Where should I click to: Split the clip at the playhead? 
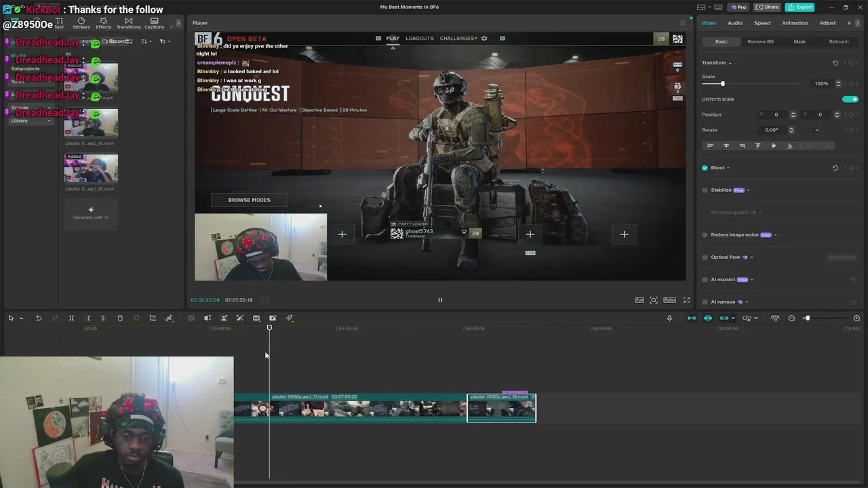[71, 318]
